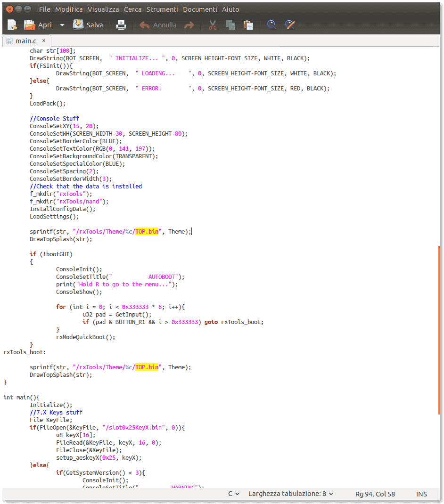Image resolution: width=444 pixels, height=504 pixels.
Task: Open the Modifica menu
Action: tap(69, 9)
